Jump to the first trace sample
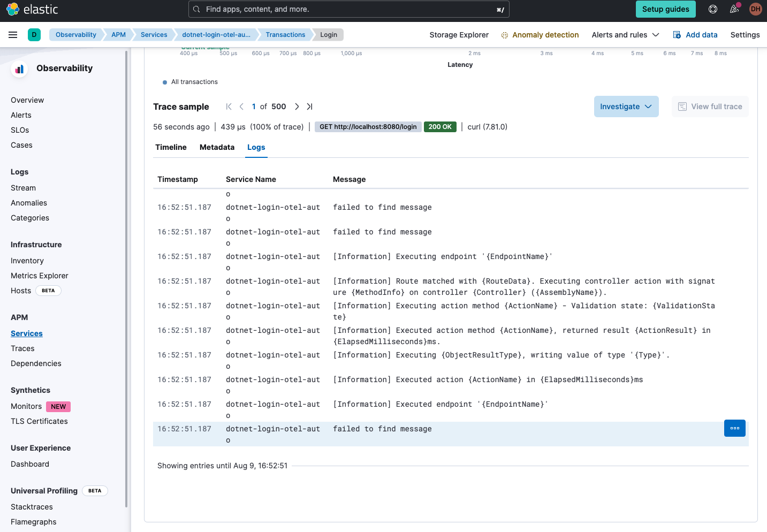The image size is (767, 532). click(229, 107)
